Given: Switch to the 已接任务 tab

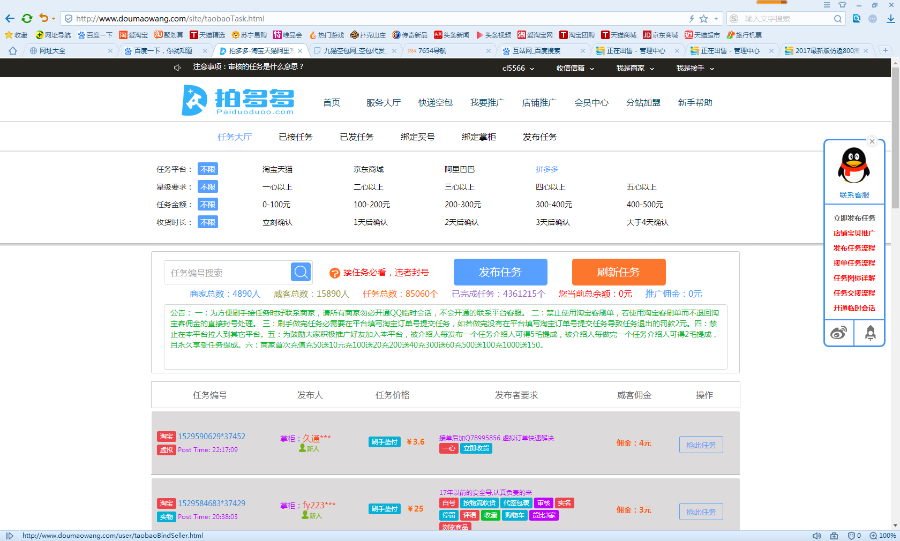Looking at the screenshot, I should 295,137.
